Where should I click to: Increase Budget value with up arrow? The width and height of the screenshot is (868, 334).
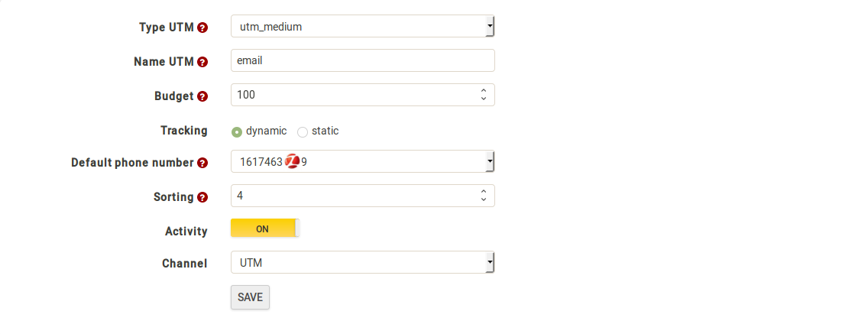pos(483,91)
